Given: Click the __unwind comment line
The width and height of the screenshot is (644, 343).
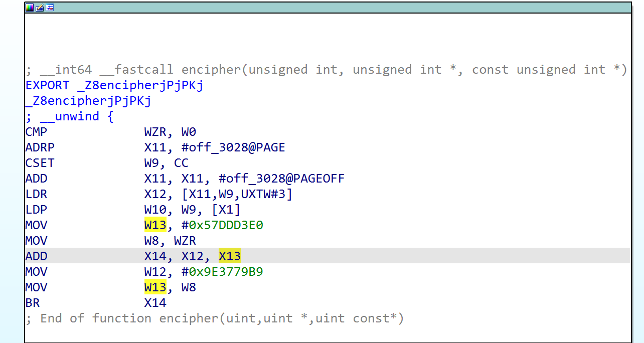Looking at the screenshot, I should [x=70, y=116].
